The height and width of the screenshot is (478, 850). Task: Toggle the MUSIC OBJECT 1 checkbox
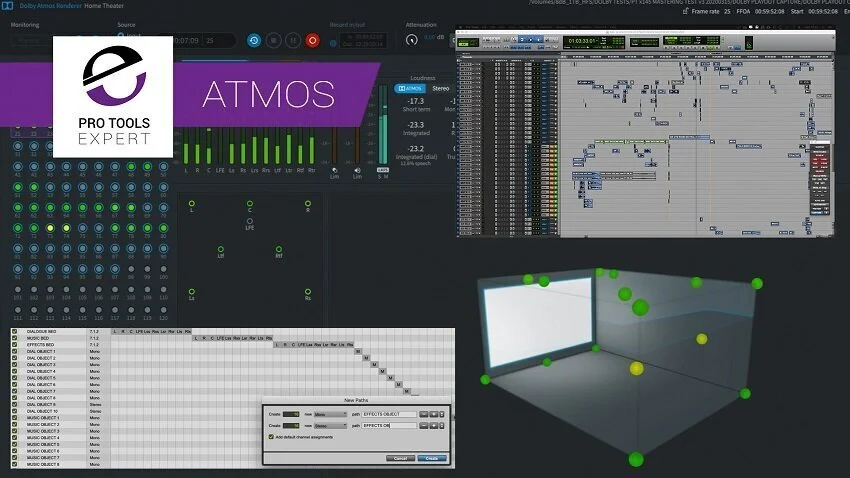click(15, 418)
